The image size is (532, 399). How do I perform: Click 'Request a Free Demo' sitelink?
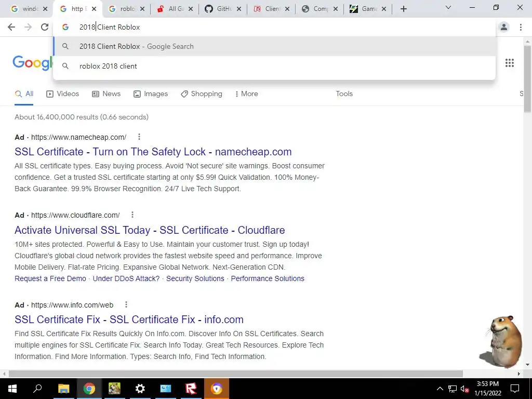(50, 278)
